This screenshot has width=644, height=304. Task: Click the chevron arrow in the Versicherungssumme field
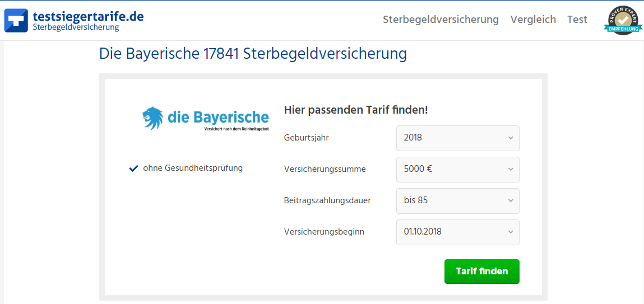(x=511, y=170)
